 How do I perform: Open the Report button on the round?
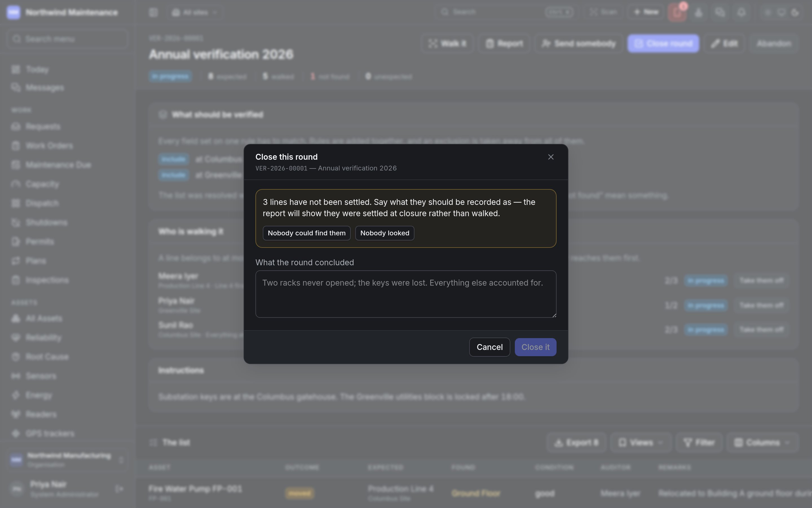pyautogui.click(x=504, y=43)
